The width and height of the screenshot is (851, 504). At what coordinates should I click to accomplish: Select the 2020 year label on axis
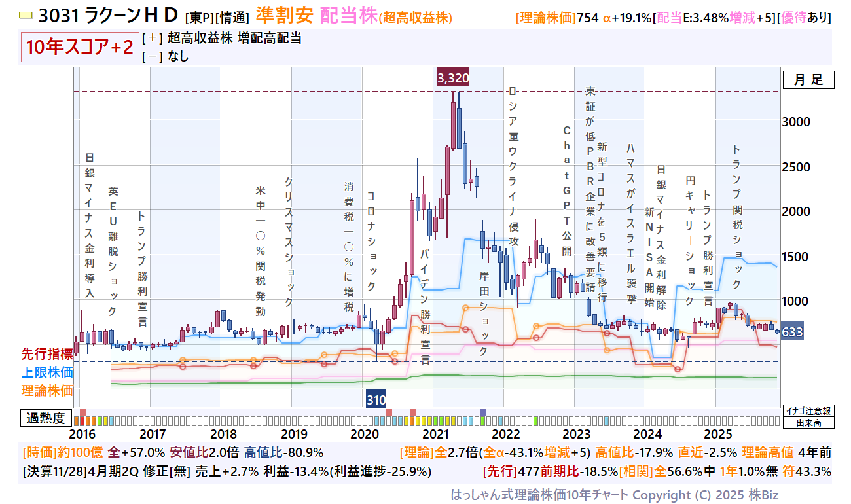click(x=364, y=434)
